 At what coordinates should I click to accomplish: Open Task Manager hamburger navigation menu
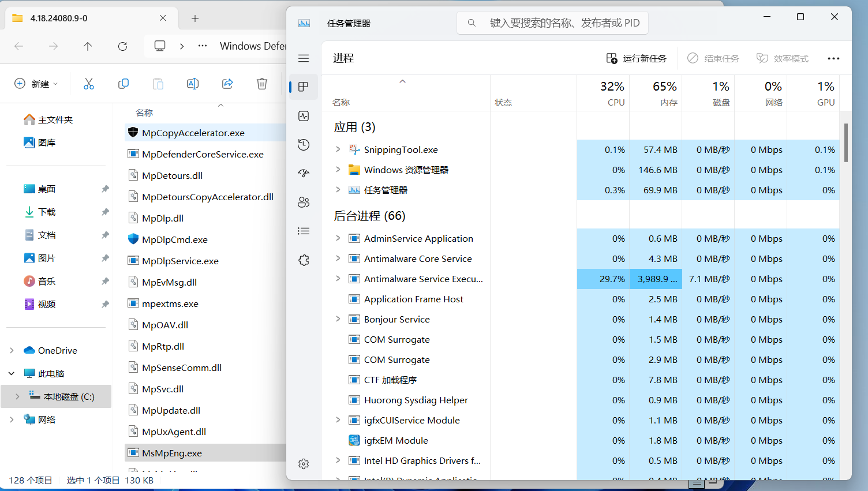pos(304,58)
